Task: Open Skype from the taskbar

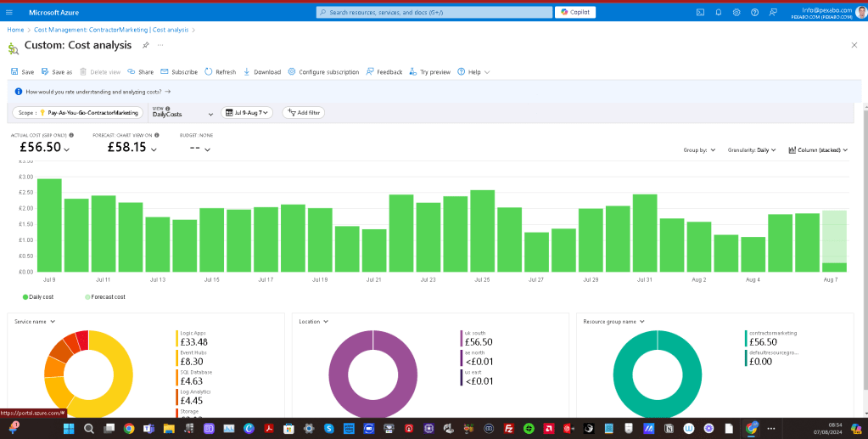Action: [329, 429]
